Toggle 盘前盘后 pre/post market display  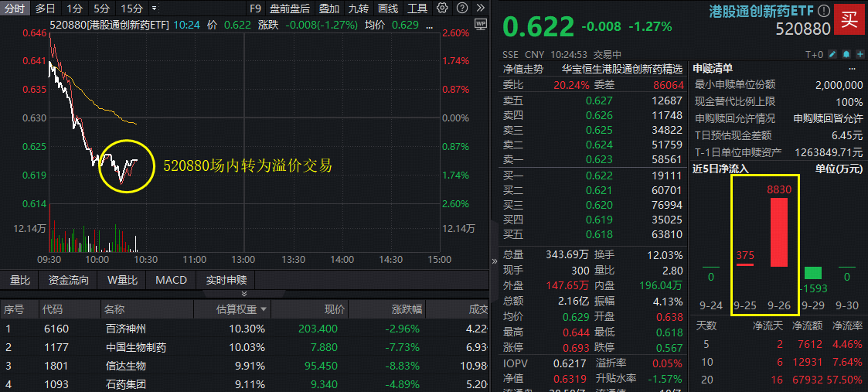[x=289, y=9]
